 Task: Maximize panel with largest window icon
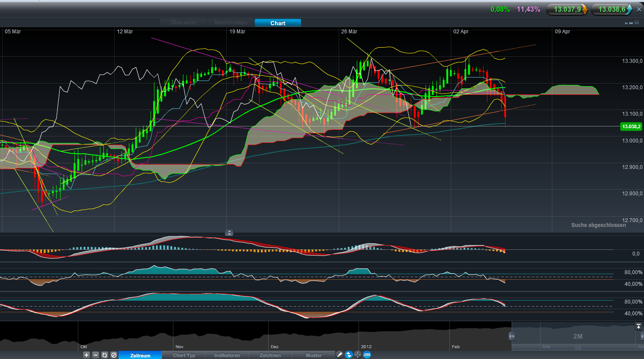pos(637,23)
